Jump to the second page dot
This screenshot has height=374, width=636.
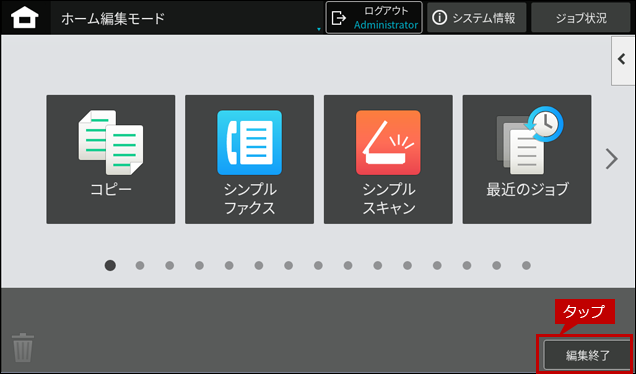point(140,266)
